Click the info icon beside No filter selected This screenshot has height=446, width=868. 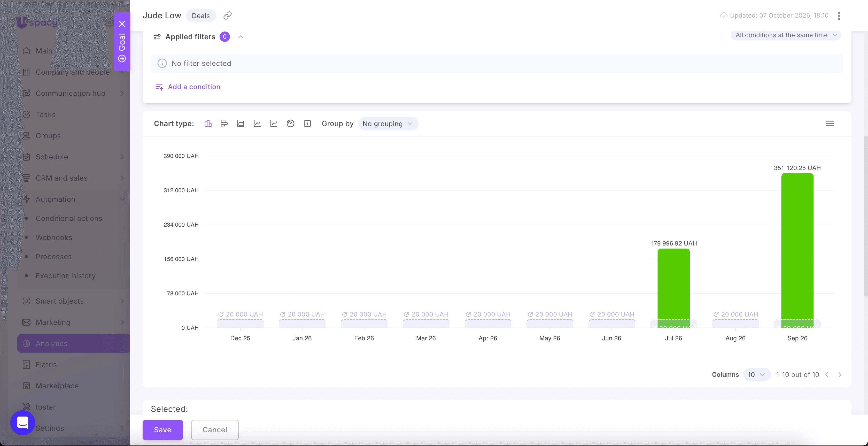coord(162,63)
